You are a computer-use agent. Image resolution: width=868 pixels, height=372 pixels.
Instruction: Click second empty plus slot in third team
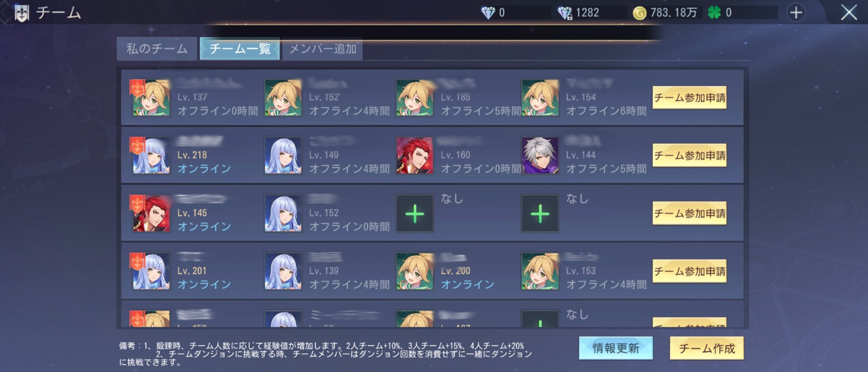(540, 214)
